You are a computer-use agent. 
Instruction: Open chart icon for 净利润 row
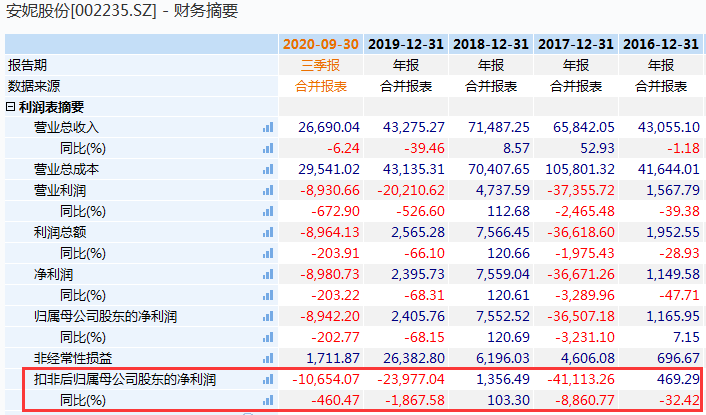[268, 275]
